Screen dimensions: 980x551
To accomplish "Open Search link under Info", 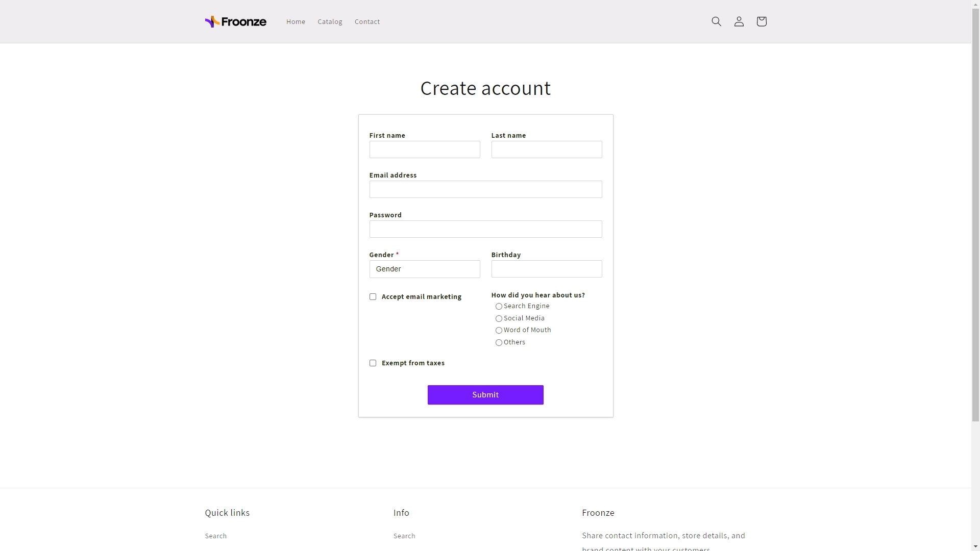I will 404,536.
